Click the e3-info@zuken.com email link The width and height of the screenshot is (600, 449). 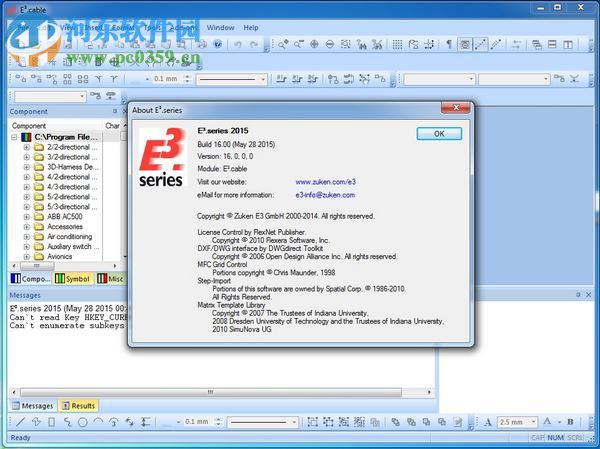[x=325, y=195]
